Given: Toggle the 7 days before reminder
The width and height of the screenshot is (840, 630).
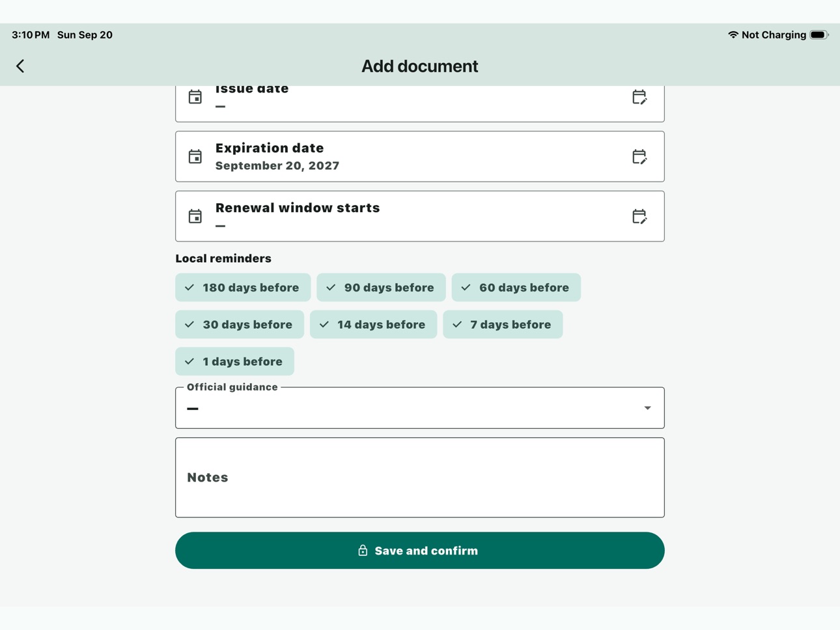Looking at the screenshot, I should coord(503,325).
